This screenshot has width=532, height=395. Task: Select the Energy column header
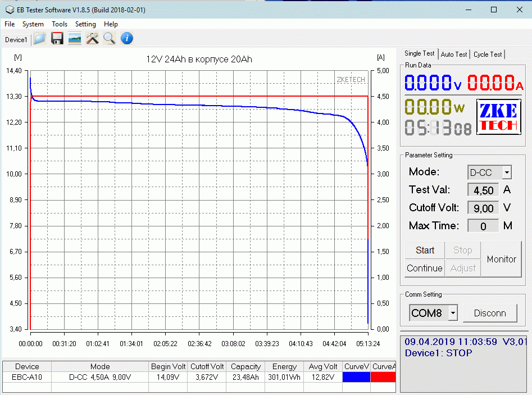284,366
